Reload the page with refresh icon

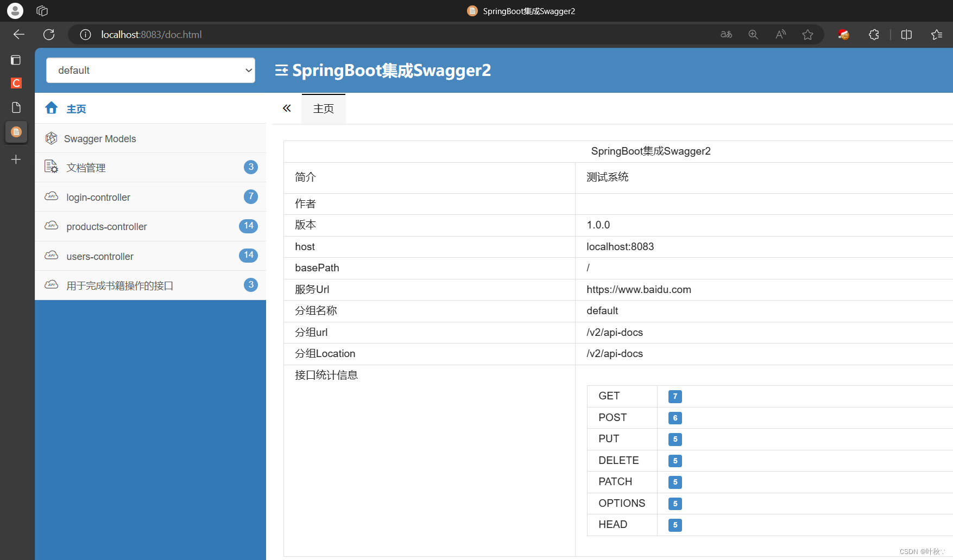[49, 35]
